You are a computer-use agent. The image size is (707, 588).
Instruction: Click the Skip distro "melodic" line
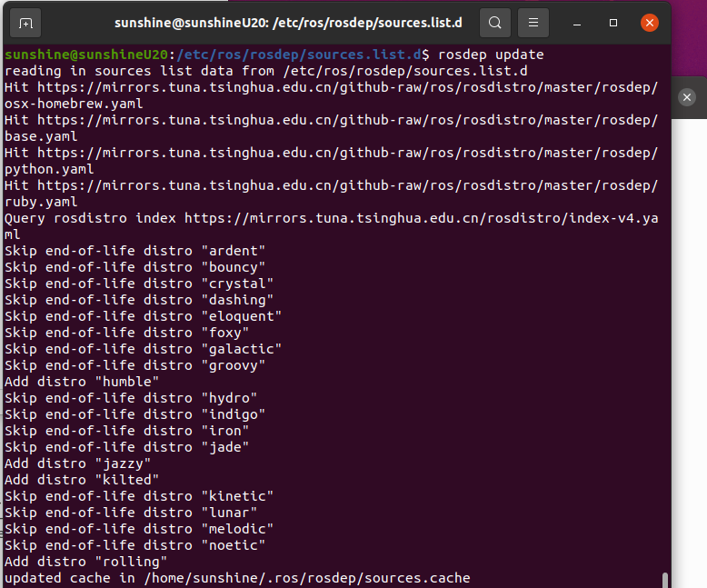[139, 529]
